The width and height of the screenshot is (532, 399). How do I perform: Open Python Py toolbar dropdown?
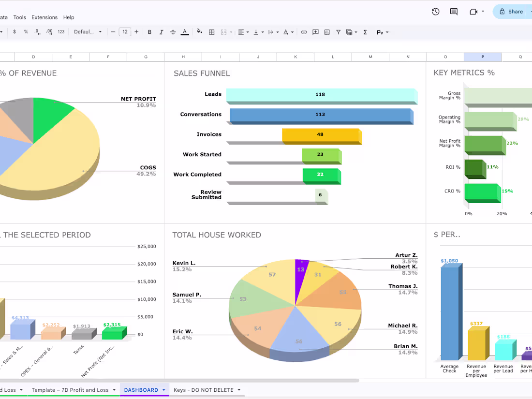pos(383,32)
